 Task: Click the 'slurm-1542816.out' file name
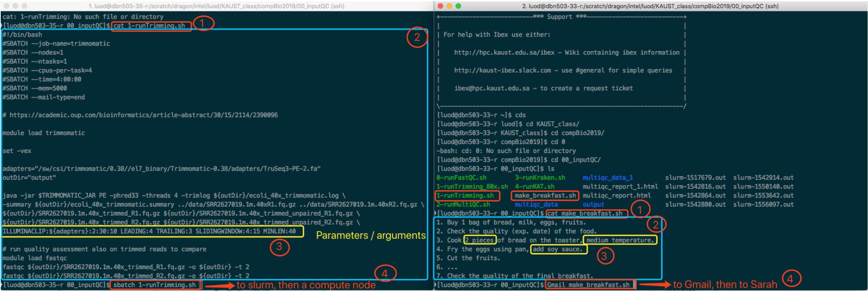click(x=696, y=187)
